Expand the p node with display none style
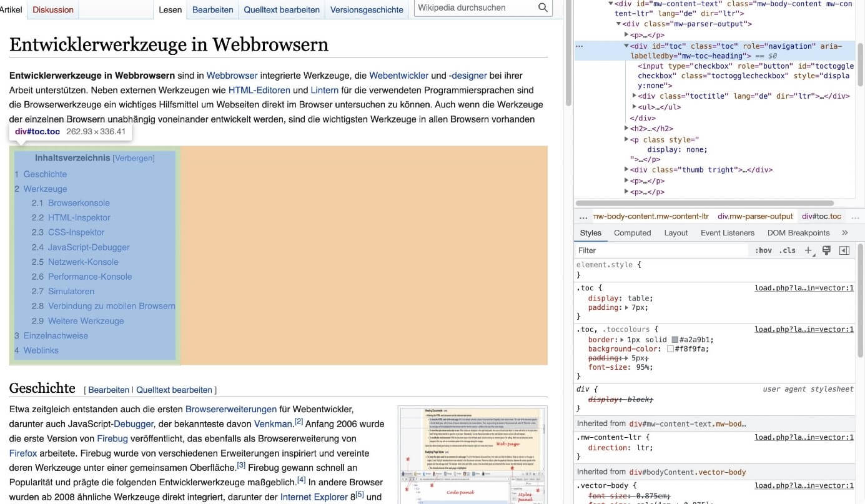This screenshot has width=865, height=504. click(x=626, y=140)
